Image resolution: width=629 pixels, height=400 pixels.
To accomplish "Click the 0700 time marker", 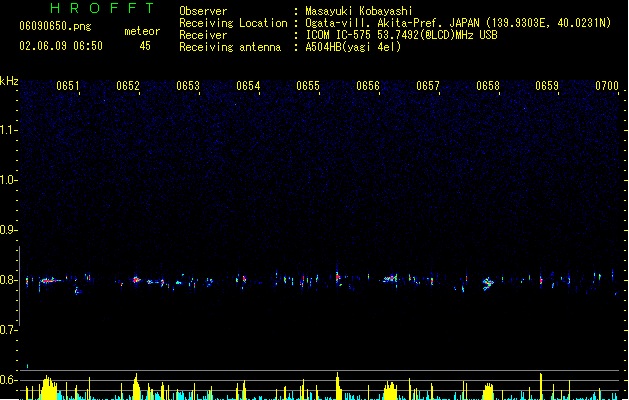I will (607, 86).
